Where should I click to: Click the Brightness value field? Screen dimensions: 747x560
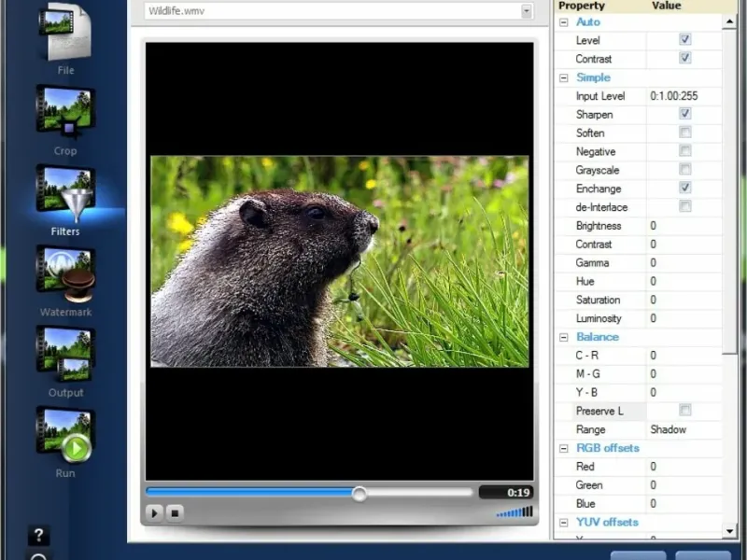(x=684, y=226)
